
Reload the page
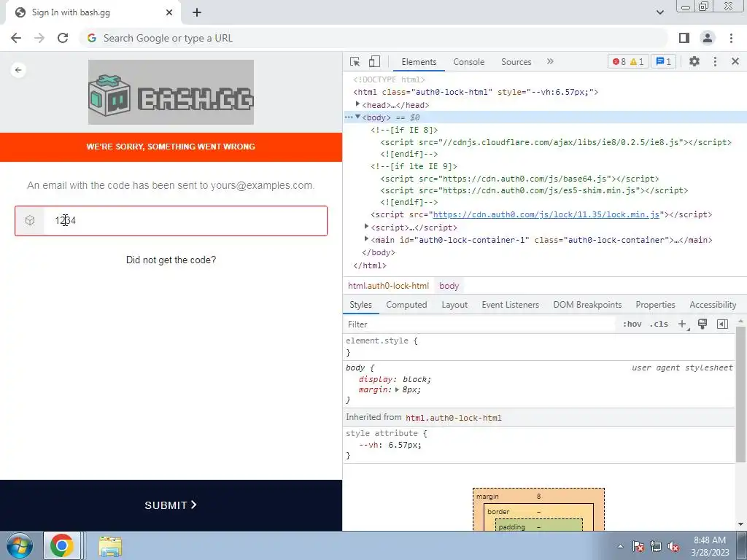[x=63, y=38]
